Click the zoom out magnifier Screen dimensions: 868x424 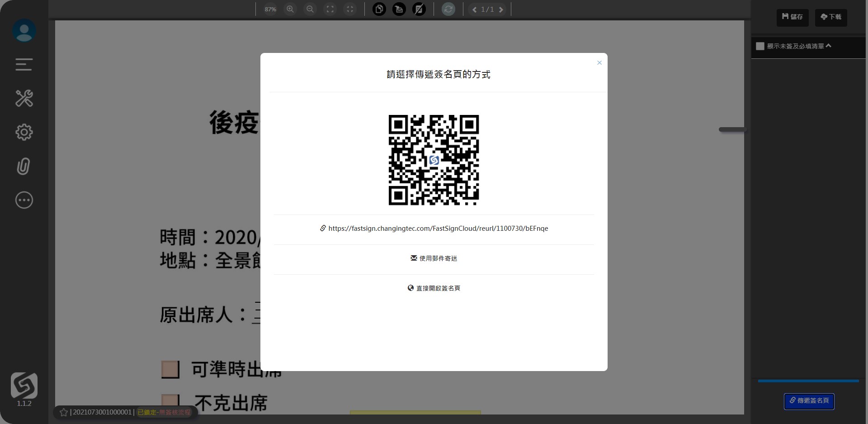310,9
